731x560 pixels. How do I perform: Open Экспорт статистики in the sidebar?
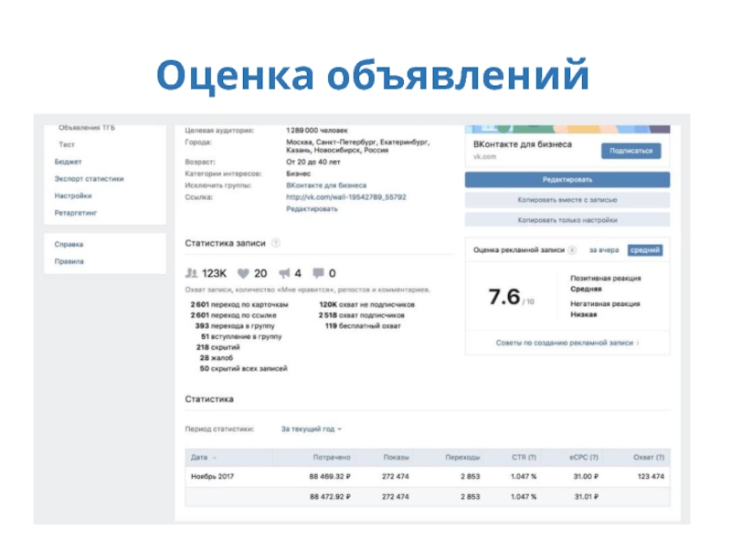[x=89, y=179]
